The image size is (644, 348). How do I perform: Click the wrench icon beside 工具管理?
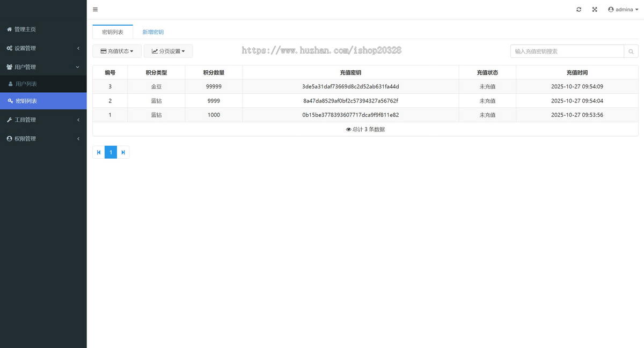9,120
